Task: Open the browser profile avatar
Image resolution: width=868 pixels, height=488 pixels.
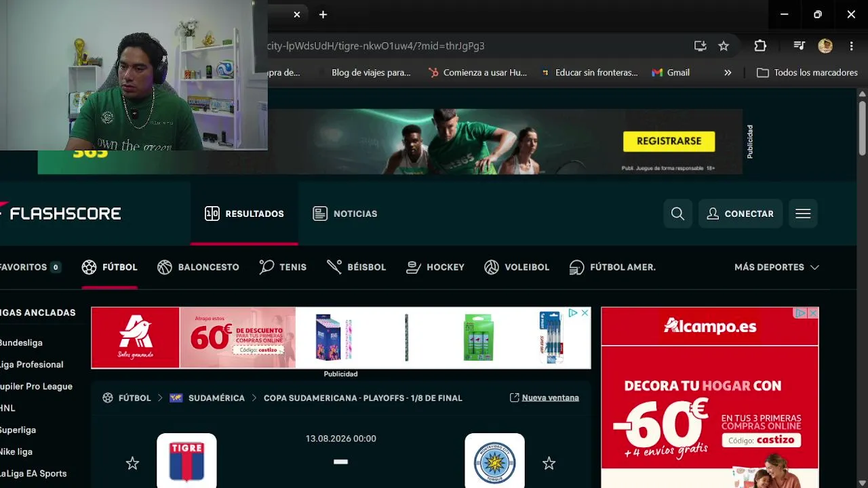Action: (825, 46)
